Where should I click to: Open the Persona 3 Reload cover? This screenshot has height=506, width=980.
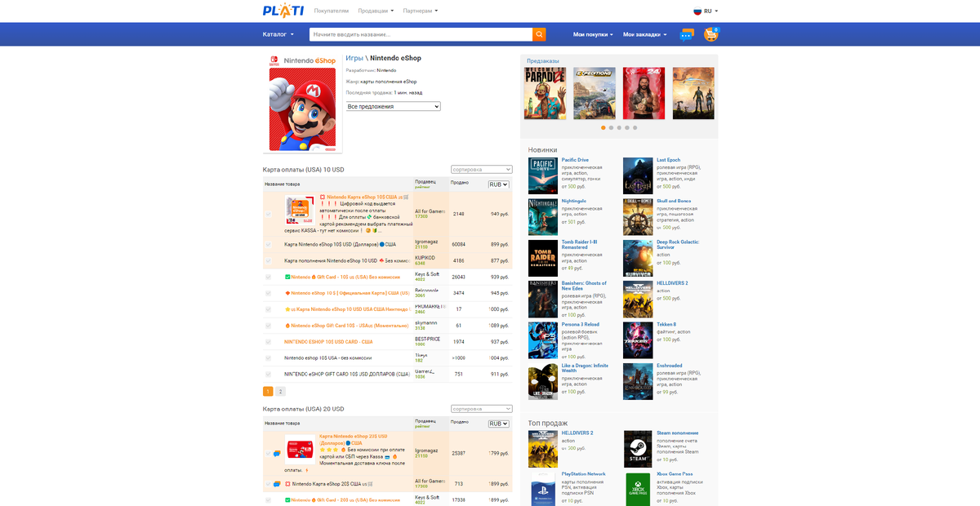(543, 340)
